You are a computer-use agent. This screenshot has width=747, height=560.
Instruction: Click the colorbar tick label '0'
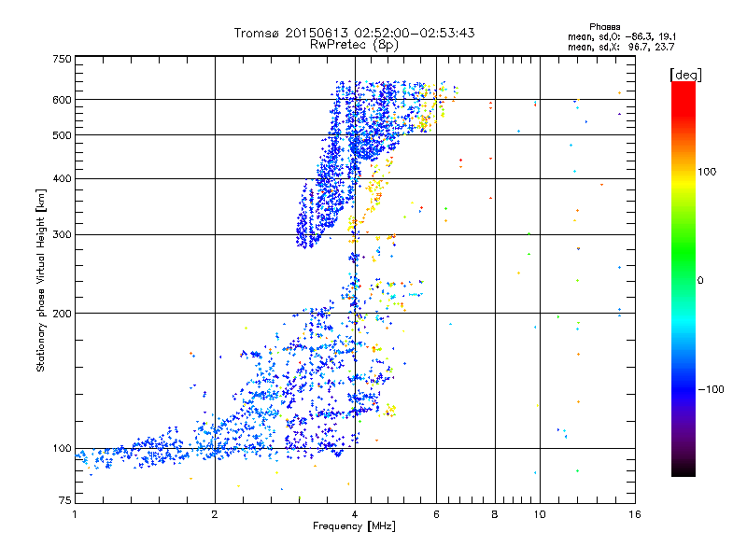coord(700,281)
